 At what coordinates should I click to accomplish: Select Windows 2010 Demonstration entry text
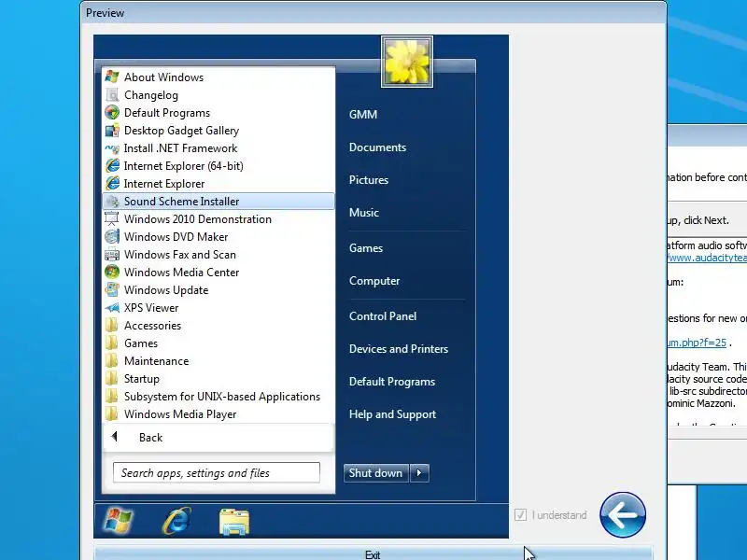pos(198,219)
